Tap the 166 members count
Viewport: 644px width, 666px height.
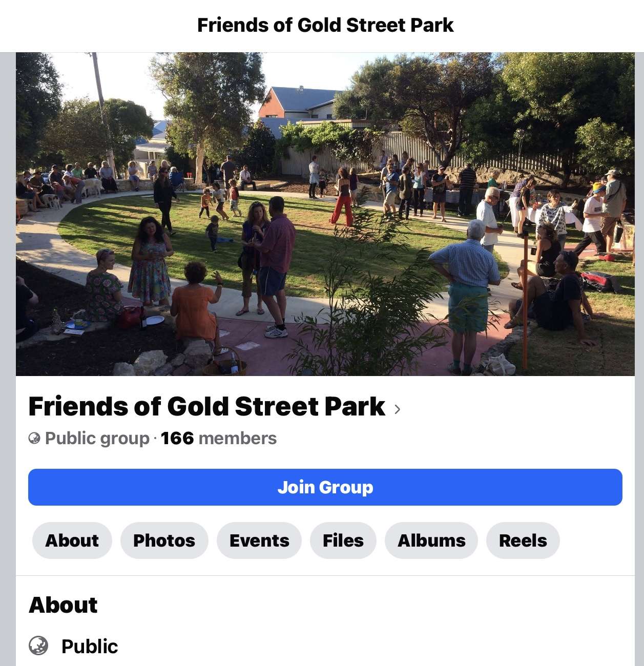coord(218,439)
